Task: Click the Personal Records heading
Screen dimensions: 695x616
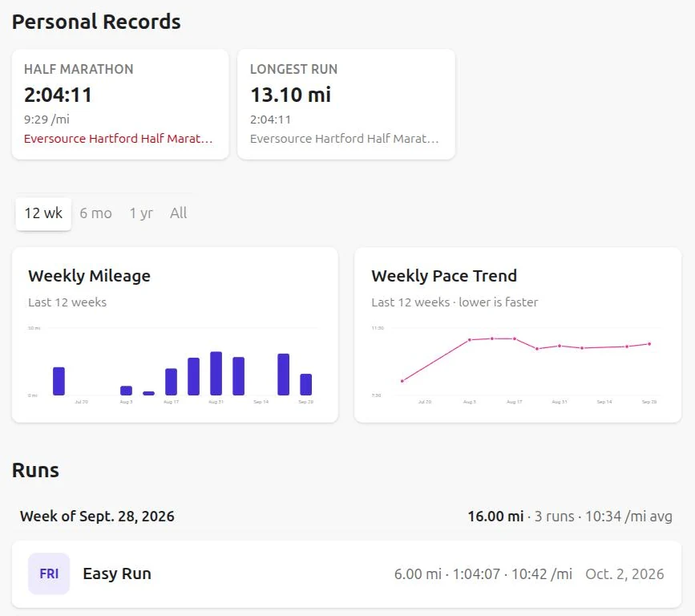Action: (96, 22)
